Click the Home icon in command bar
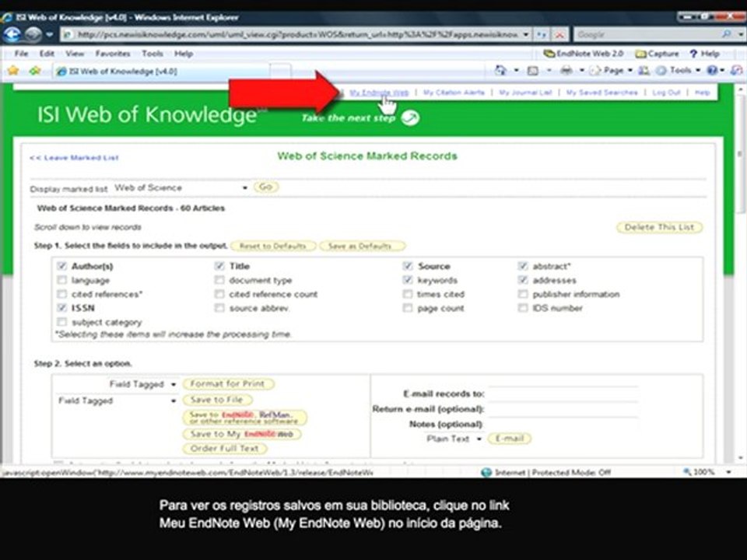Viewport: 747px width, 560px height. pyautogui.click(x=500, y=71)
